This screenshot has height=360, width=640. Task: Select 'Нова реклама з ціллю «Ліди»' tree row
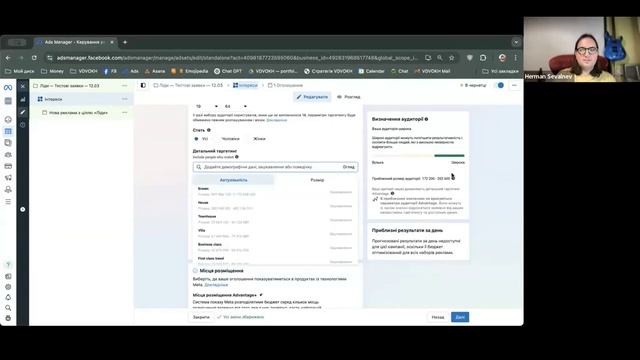tap(82, 112)
